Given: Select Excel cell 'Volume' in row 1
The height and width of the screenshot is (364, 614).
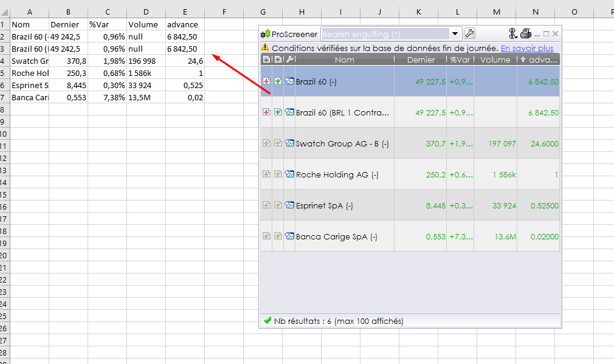Looking at the screenshot, I should click(146, 24).
